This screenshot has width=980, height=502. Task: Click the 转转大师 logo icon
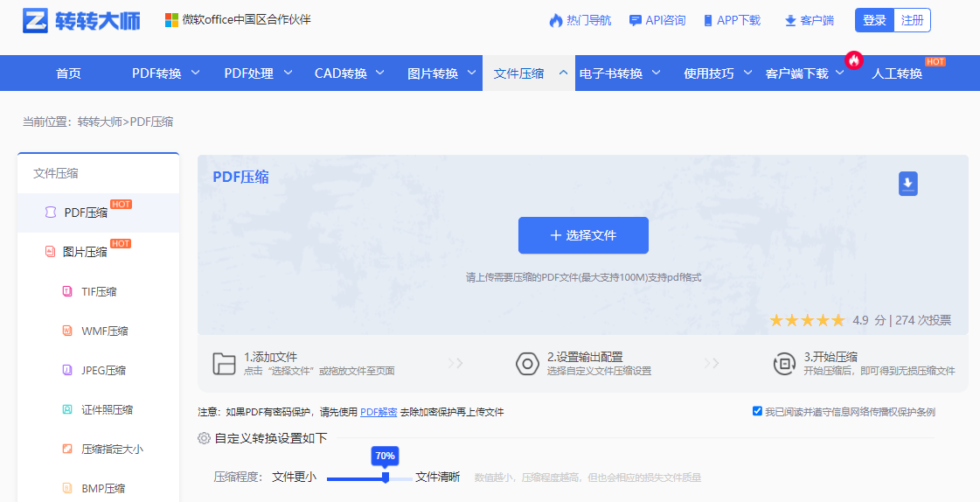(35, 21)
